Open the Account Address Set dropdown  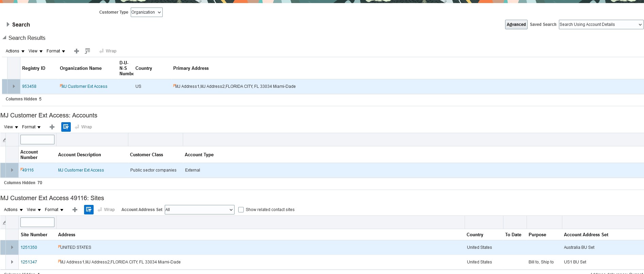[x=199, y=210]
